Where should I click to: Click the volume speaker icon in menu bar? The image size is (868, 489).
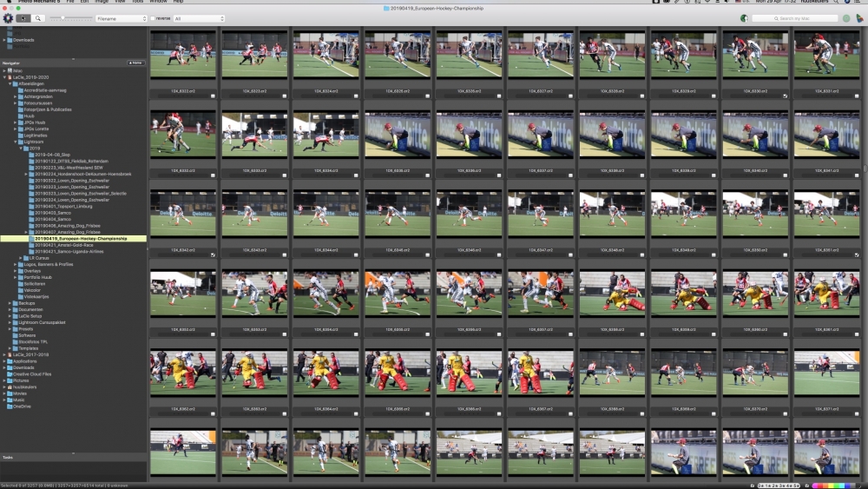click(x=727, y=2)
